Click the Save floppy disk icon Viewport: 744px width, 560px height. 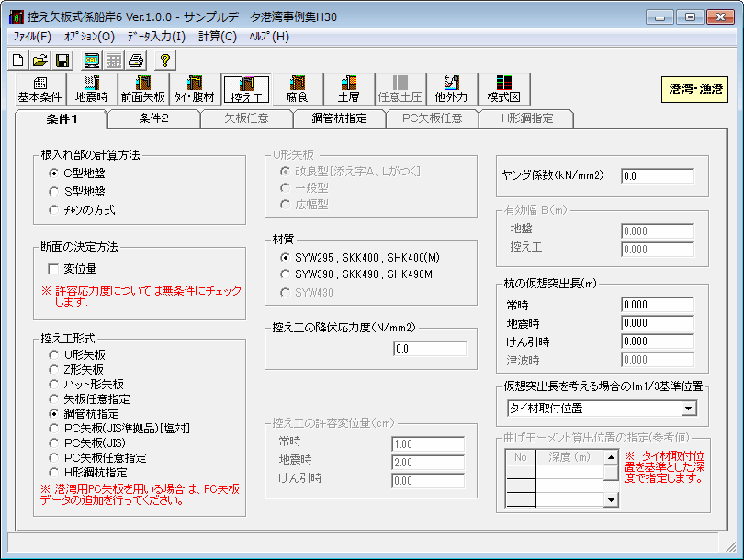pyautogui.click(x=62, y=61)
